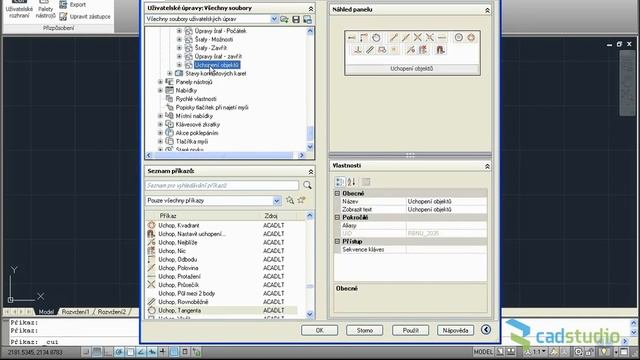Expand the Panely nástrojů tree node

(160, 82)
